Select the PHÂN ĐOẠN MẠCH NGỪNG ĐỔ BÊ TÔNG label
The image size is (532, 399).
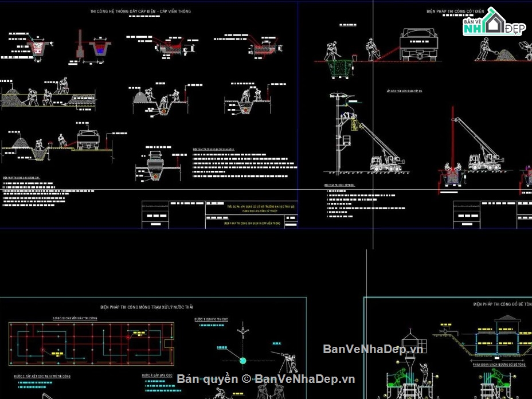499,365
